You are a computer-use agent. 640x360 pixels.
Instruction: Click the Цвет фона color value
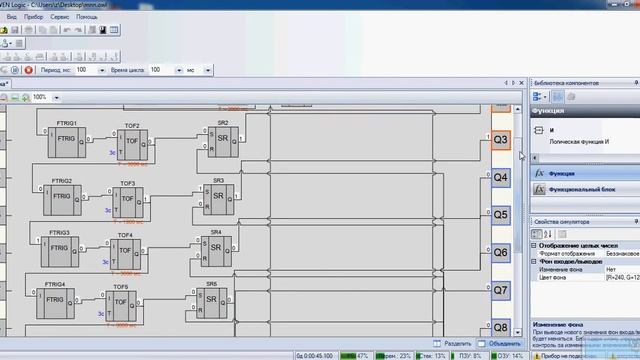click(622, 278)
